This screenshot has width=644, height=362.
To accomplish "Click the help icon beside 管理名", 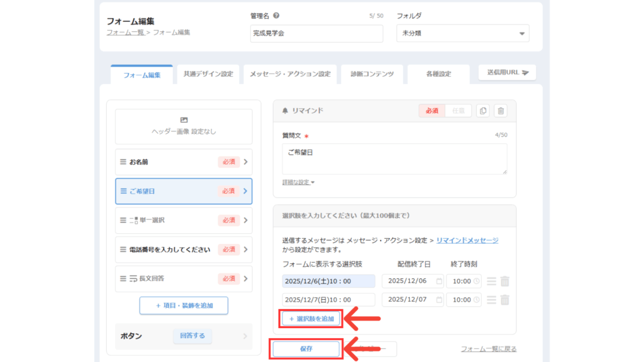I will click(277, 16).
